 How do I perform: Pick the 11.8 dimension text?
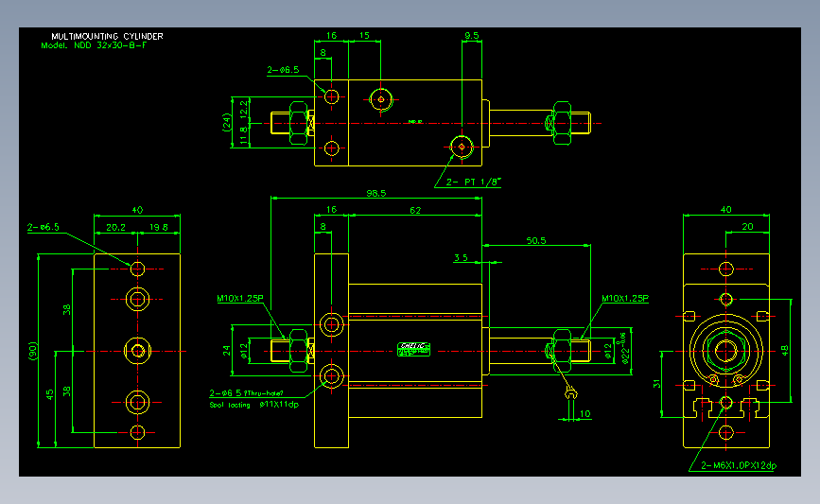(244, 135)
